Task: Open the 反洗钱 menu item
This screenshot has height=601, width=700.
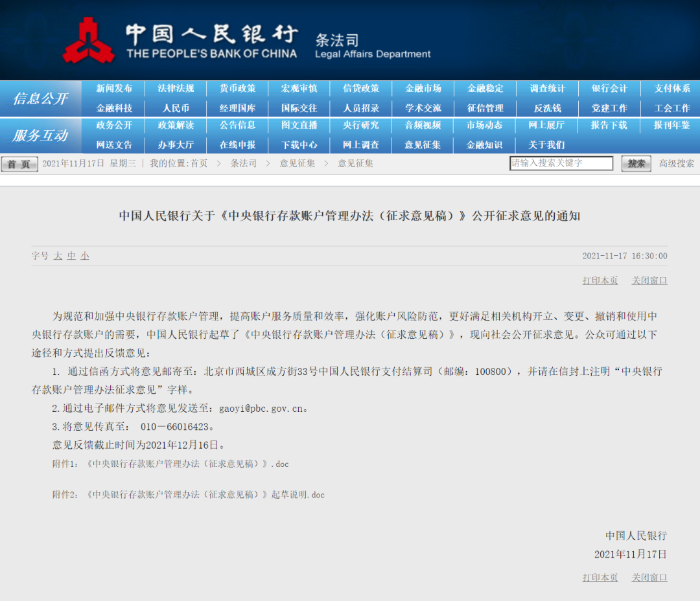Action: coord(547,108)
